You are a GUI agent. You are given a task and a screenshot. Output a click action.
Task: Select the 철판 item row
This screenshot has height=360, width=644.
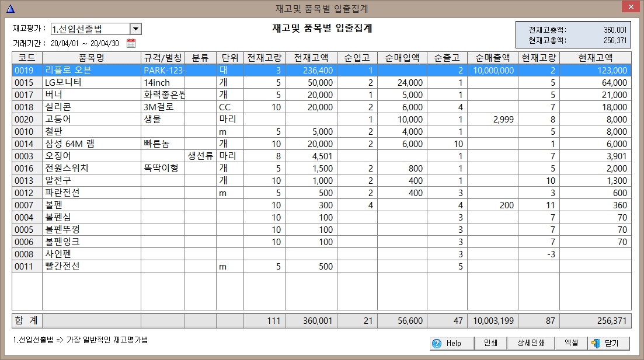pos(322,132)
